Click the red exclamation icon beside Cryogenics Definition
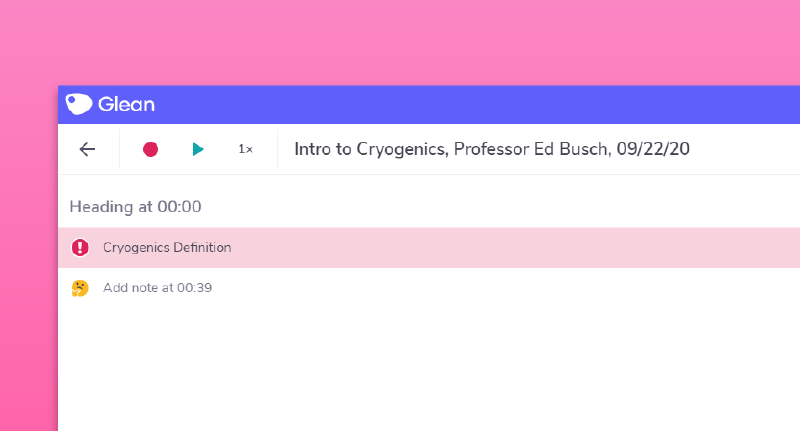Screen dimensions: 800x431 click(x=80, y=247)
